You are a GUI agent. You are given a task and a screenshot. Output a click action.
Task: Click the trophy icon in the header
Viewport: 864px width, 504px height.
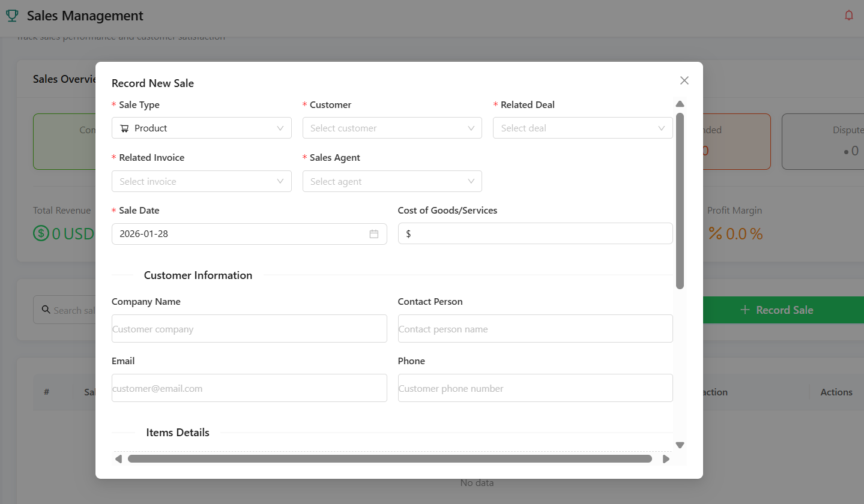pos(12,16)
